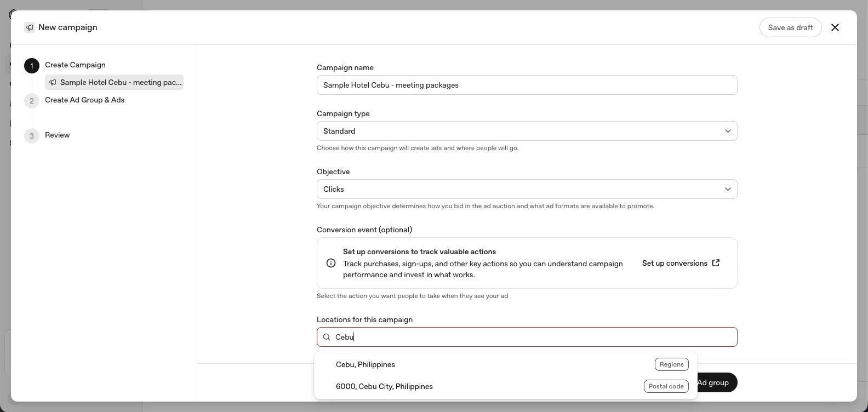Click the info icon in conversions box
The image size is (868, 412).
click(331, 263)
